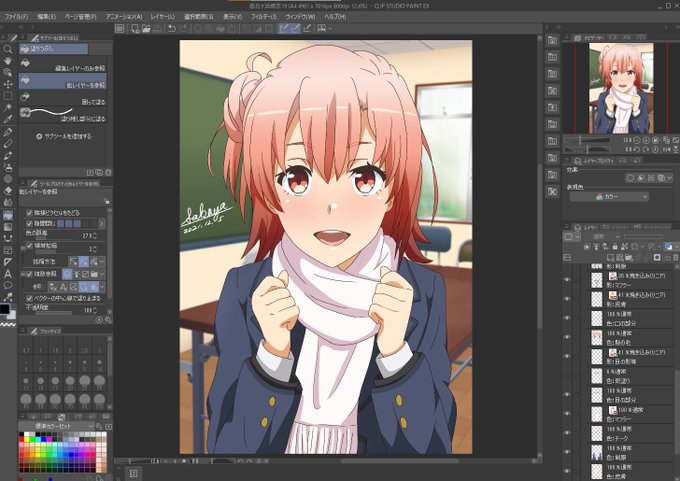Open the ウィンドウ(W) menu

300,16
